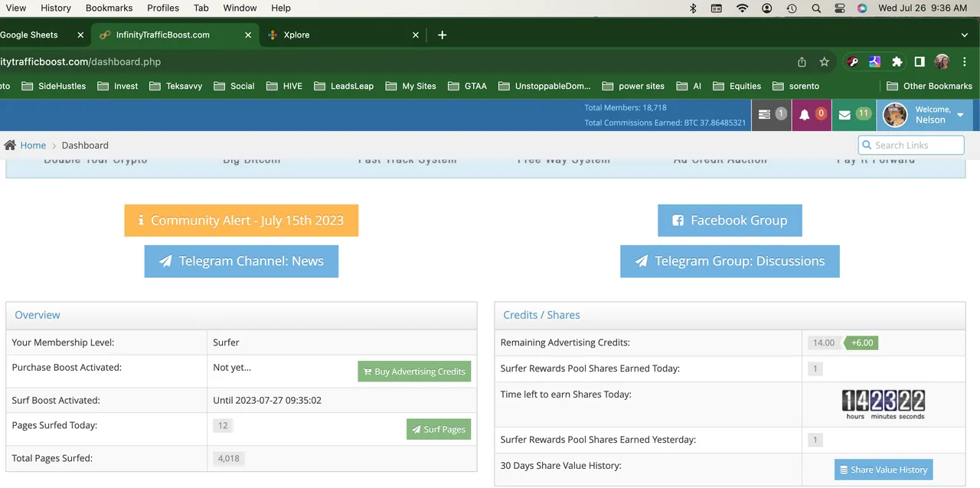This screenshot has width=980, height=488.
Task: Open the GTAA bookmarks folder
Action: coord(467,86)
